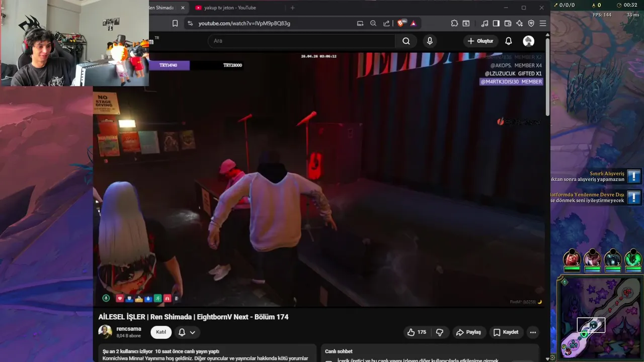Viewport: 644px width, 362px height.
Task: Open site settings icon in address bar
Action: [190, 23]
